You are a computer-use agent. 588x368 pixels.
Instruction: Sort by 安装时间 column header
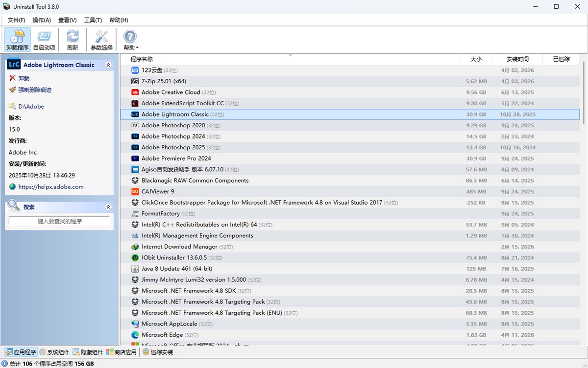517,59
